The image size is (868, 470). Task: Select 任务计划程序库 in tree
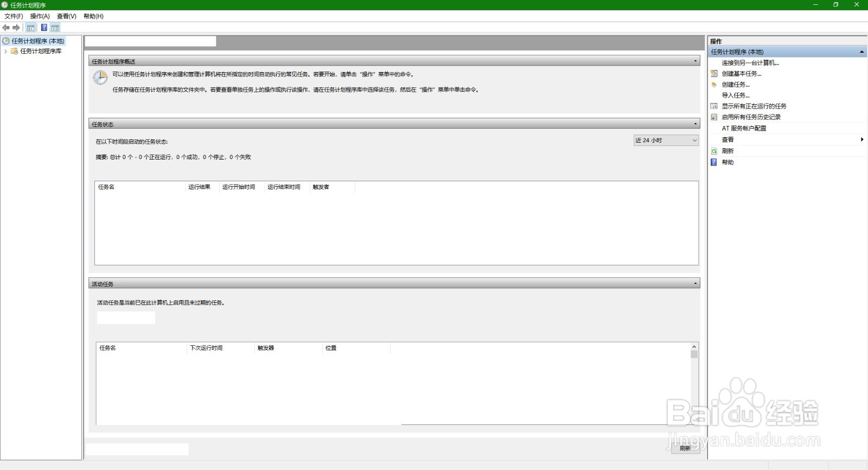(41, 51)
